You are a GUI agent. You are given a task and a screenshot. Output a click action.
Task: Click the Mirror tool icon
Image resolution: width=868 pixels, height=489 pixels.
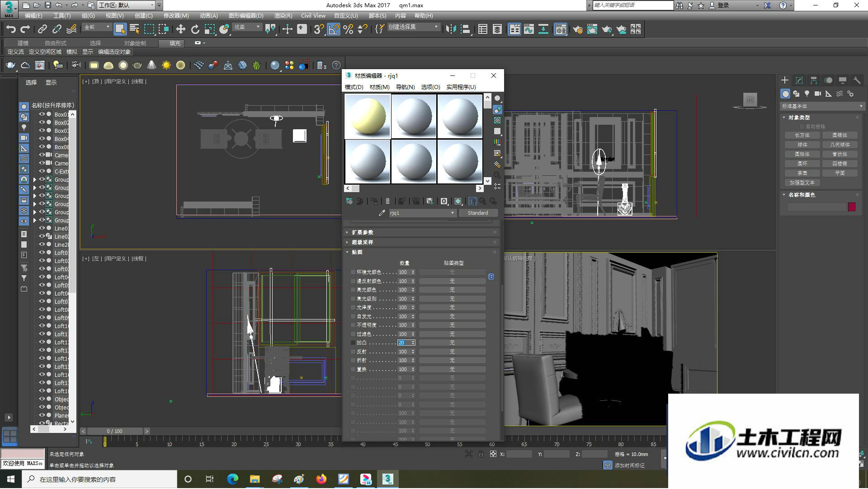point(451,29)
